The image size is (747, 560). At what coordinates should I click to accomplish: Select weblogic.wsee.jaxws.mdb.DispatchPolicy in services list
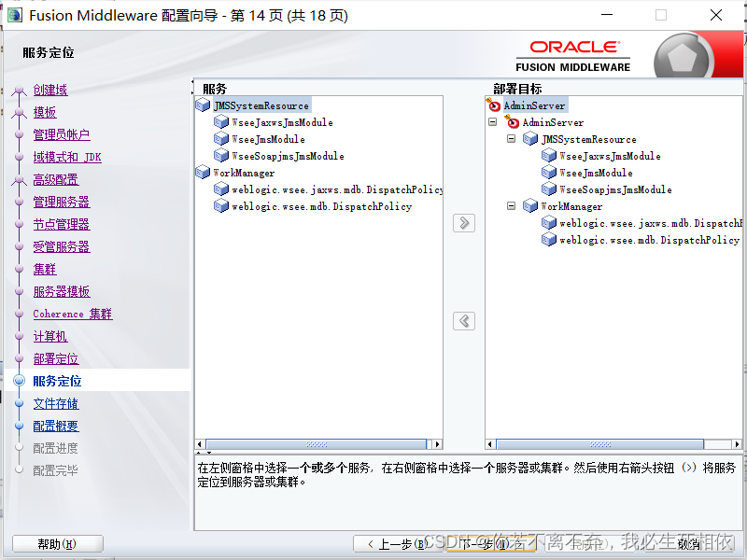click(337, 189)
